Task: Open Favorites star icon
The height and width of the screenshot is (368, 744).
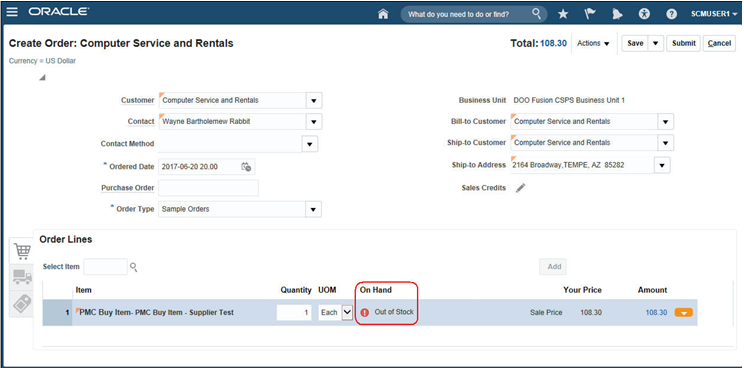Action: coord(563,14)
